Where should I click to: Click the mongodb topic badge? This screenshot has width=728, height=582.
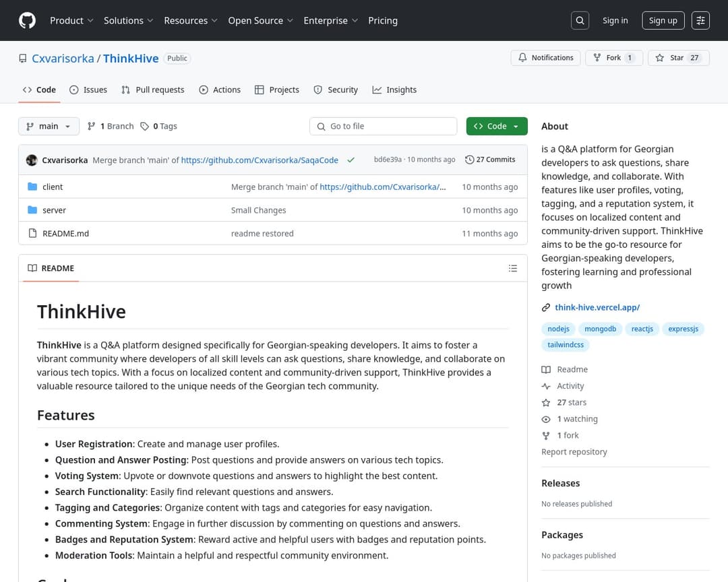[600, 329]
